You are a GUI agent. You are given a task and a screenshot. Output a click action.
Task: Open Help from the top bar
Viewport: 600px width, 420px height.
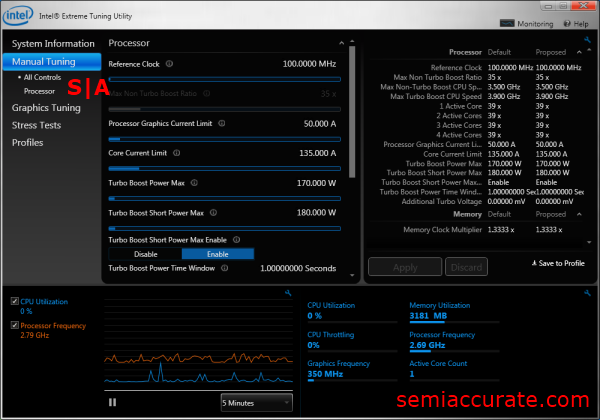(x=580, y=23)
